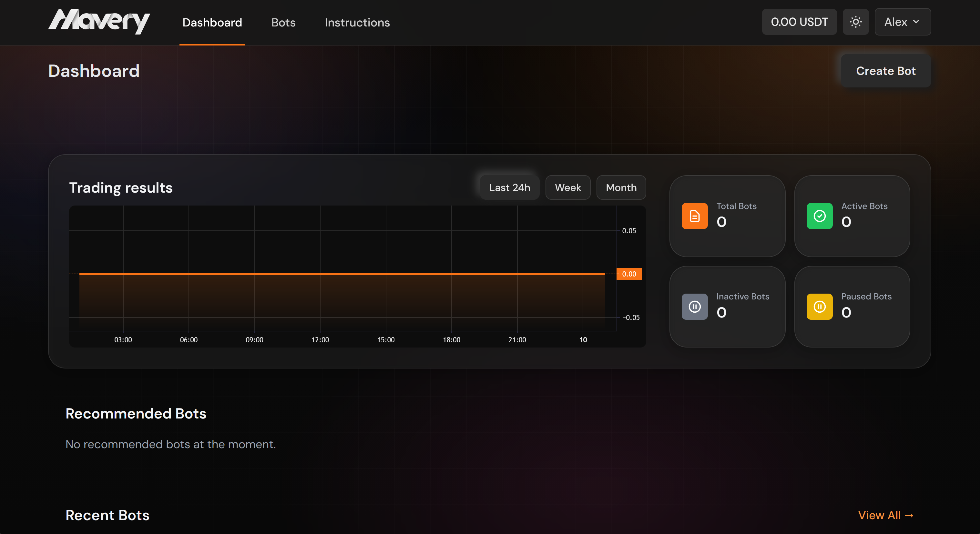Viewport: 980px width, 534px height.
Task: Select the Last 24h range
Action: 509,187
